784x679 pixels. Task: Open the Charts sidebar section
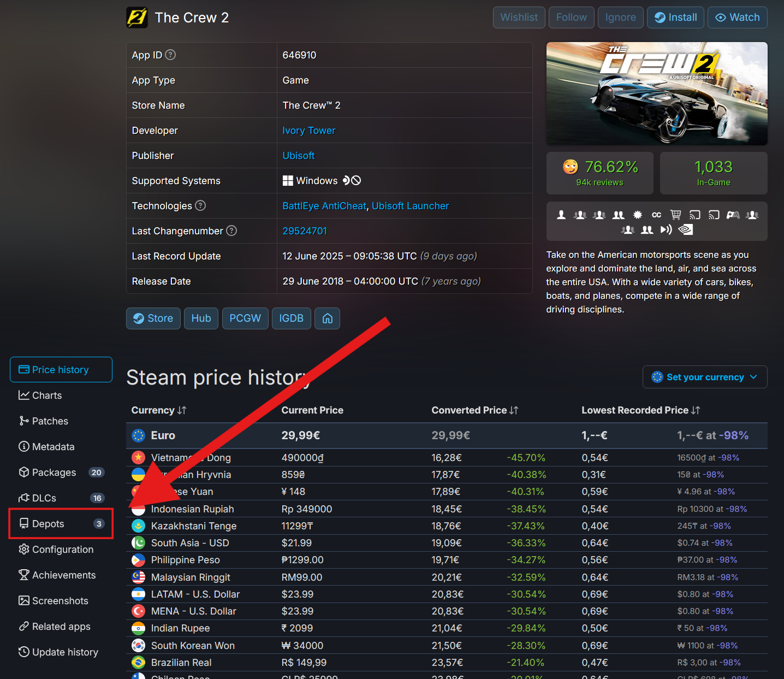point(61,395)
